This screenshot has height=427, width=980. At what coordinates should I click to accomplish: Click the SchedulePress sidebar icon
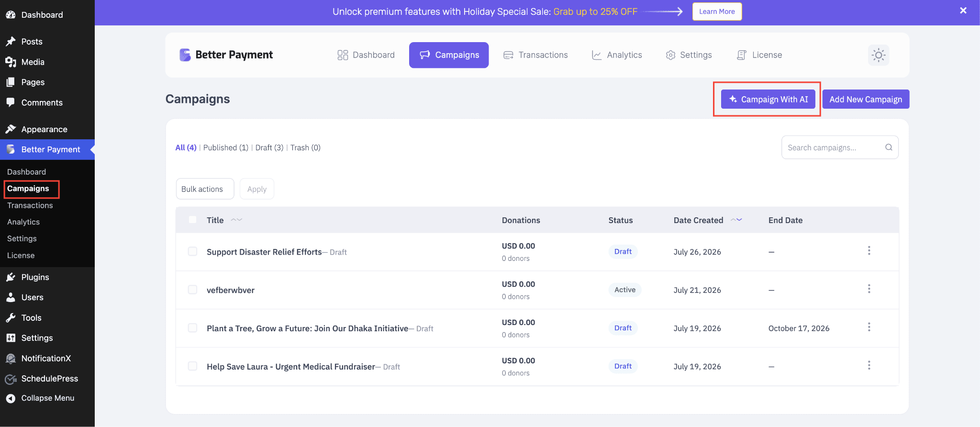coord(11,379)
